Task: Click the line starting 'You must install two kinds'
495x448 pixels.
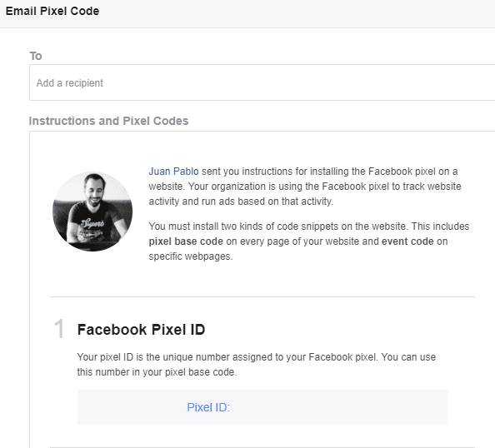Action: (309, 226)
